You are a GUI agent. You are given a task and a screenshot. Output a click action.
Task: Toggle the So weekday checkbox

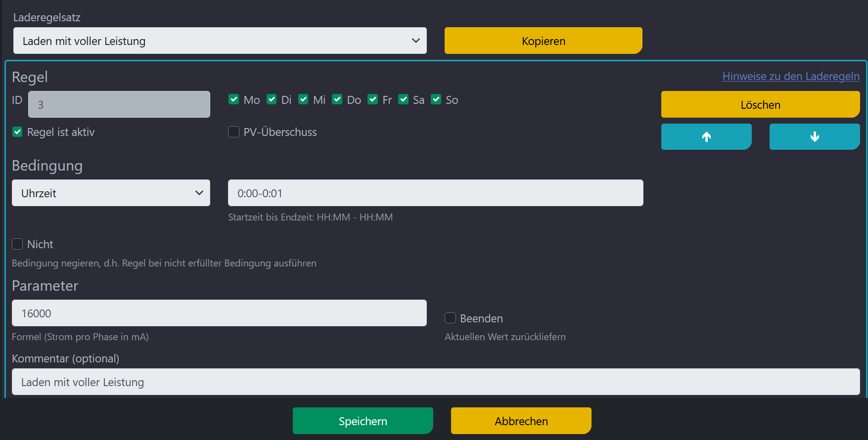pos(436,99)
